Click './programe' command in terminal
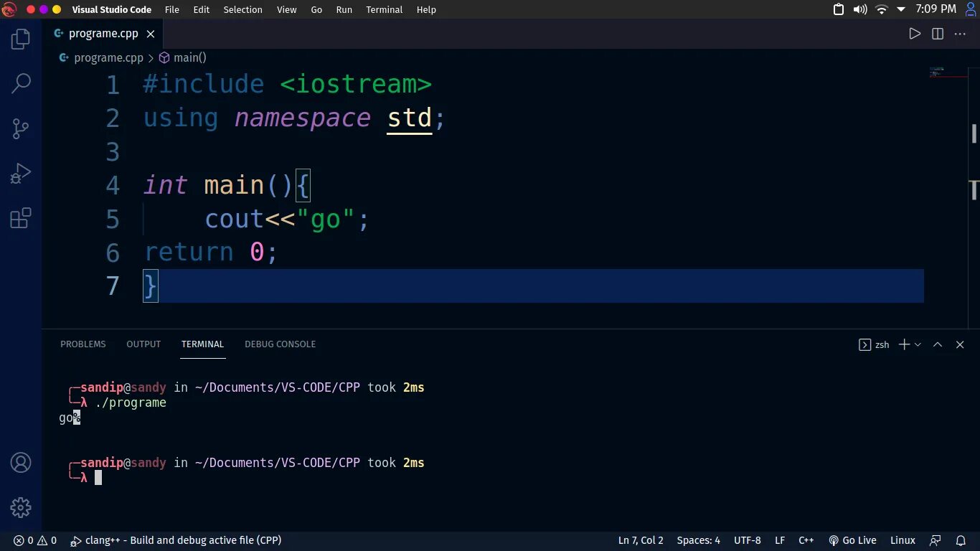Image resolution: width=980 pixels, height=551 pixels. (x=131, y=403)
